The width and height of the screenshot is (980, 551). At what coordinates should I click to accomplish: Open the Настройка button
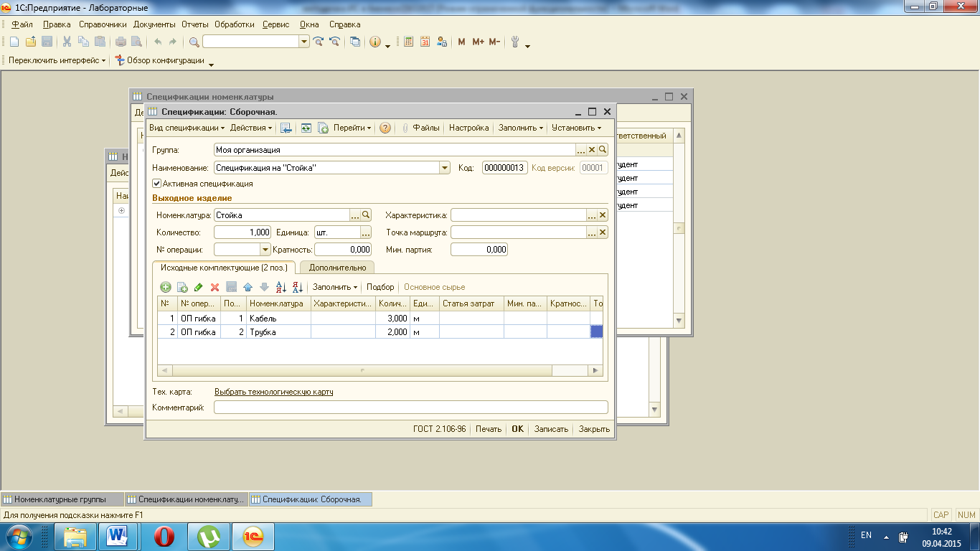[x=469, y=128]
